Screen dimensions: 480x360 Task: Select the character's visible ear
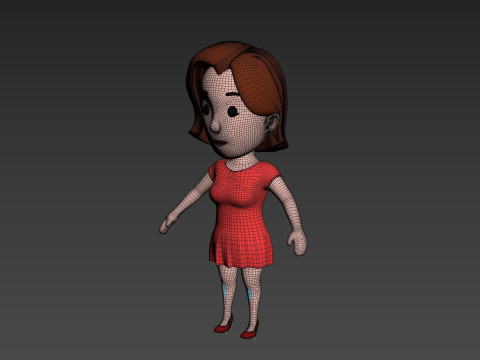pos(272,123)
